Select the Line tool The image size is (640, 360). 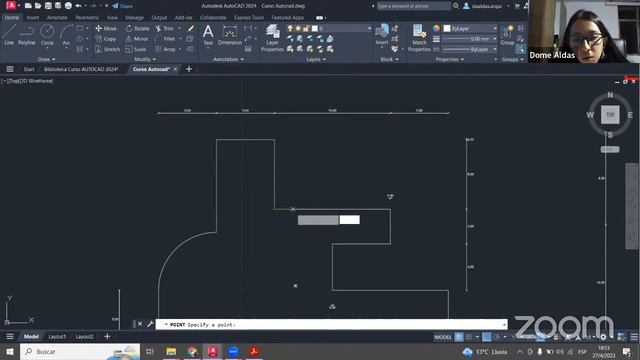pos(9,34)
